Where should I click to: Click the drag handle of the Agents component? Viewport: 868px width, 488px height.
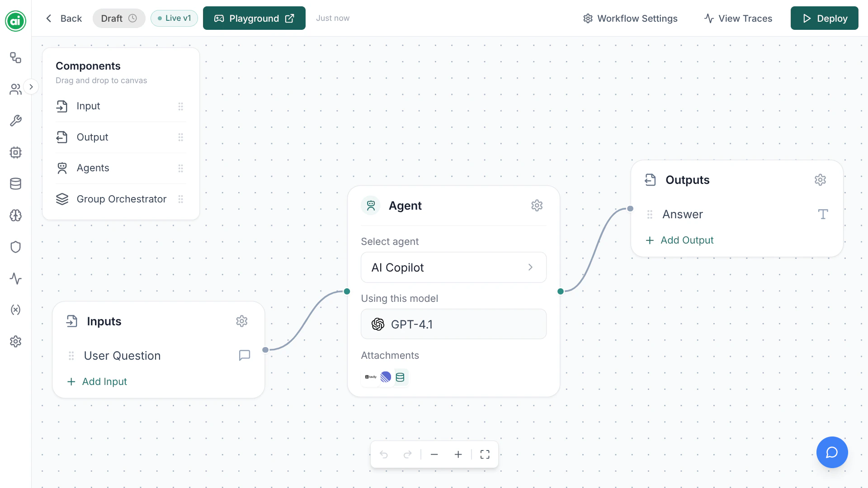[181, 168]
